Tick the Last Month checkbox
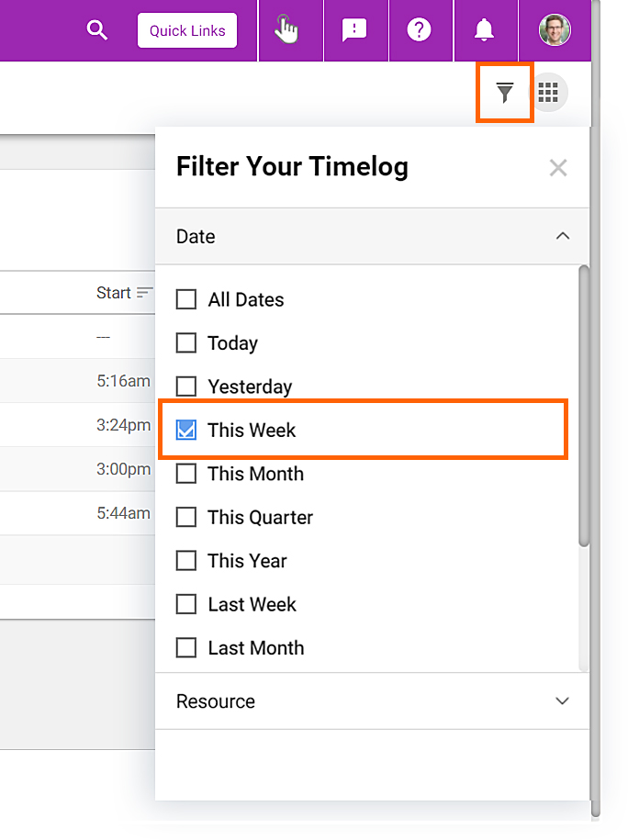This screenshot has width=628, height=840. [x=186, y=648]
